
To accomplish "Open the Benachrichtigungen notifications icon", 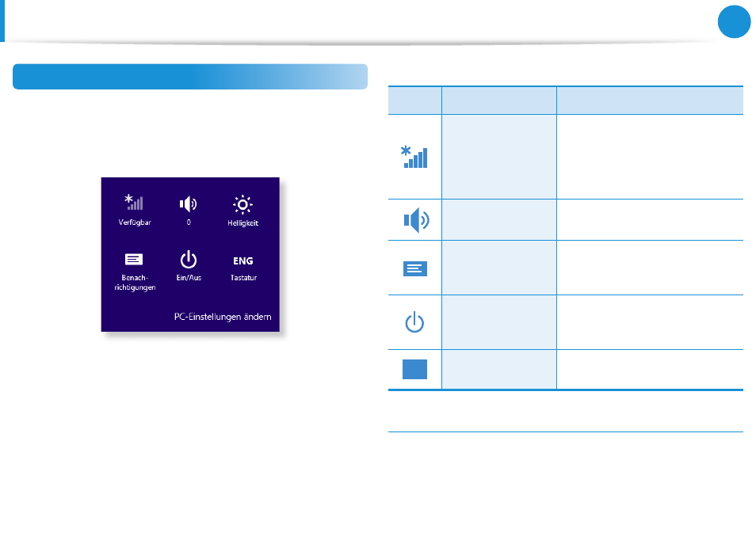I will [x=134, y=260].
